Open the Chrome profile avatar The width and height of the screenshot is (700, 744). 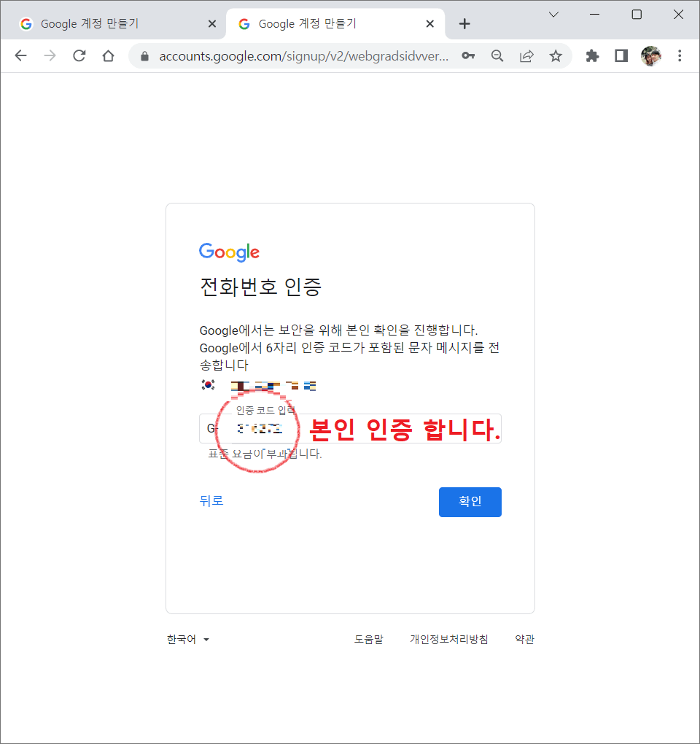pos(650,56)
